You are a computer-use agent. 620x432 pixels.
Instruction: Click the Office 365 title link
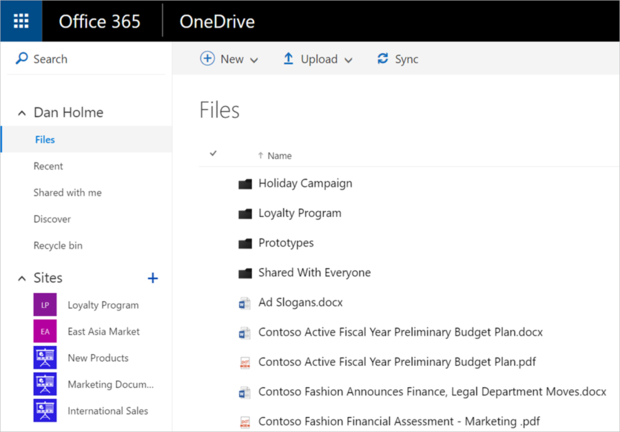(x=100, y=21)
